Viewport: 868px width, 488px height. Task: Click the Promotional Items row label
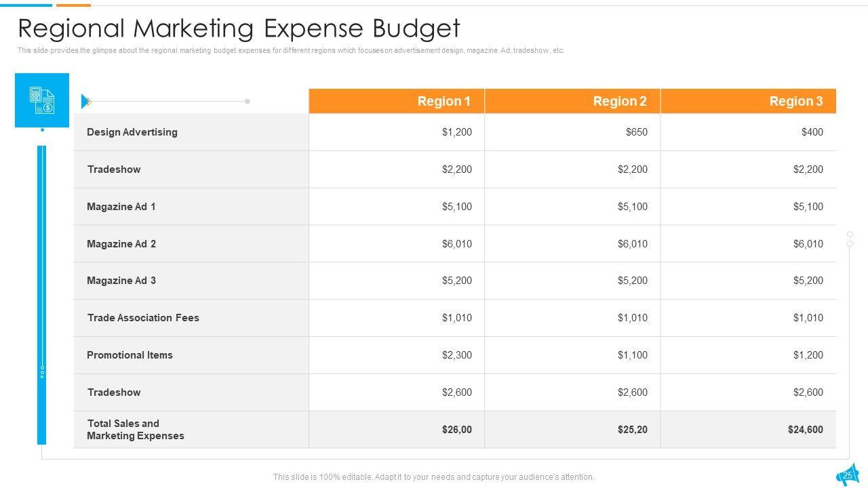coord(130,355)
